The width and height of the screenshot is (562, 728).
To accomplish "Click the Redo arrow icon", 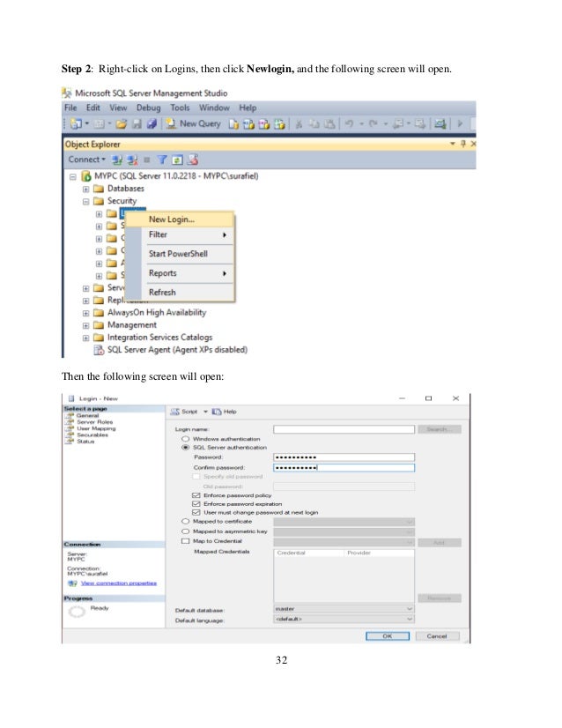I will tap(373, 124).
